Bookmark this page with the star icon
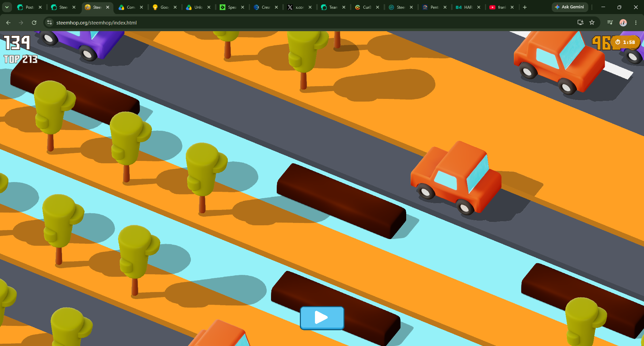This screenshot has height=346, width=644. coord(592,22)
